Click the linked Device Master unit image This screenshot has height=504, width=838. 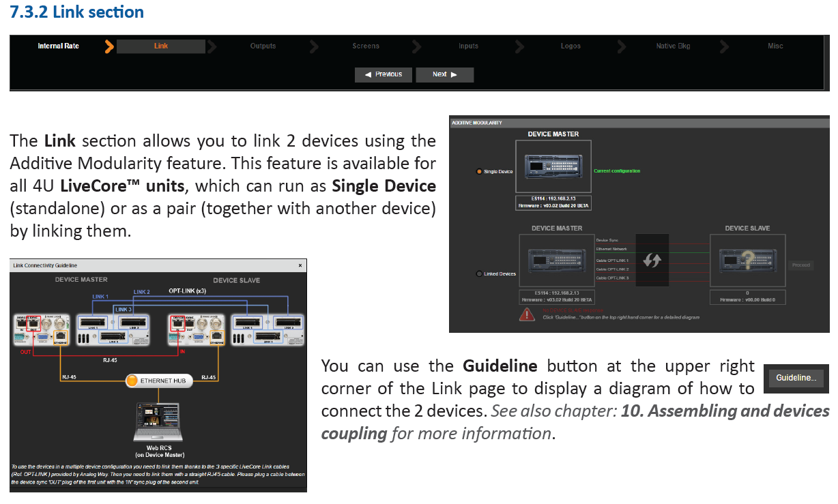pyautogui.click(x=555, y=261)
